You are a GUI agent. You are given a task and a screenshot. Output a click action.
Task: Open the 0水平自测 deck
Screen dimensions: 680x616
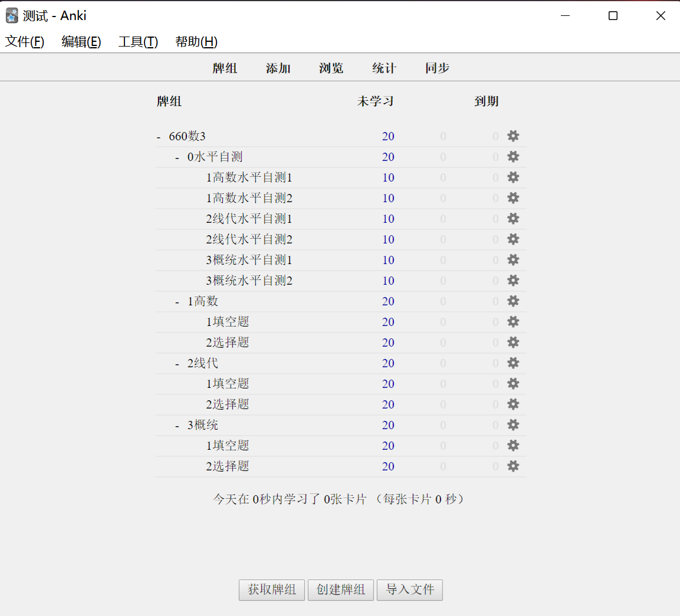tap(215, 156)
